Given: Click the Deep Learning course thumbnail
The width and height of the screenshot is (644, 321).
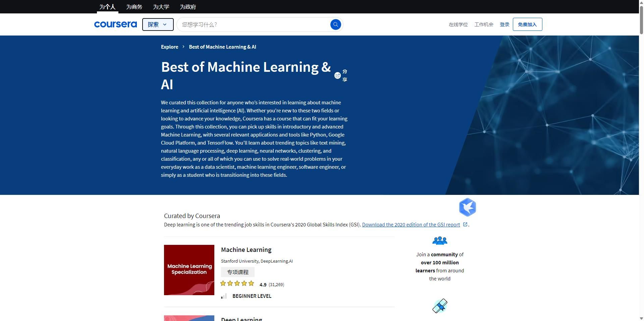Looking at the screenshot, I should pyautogui.click(x=189, y=318).
